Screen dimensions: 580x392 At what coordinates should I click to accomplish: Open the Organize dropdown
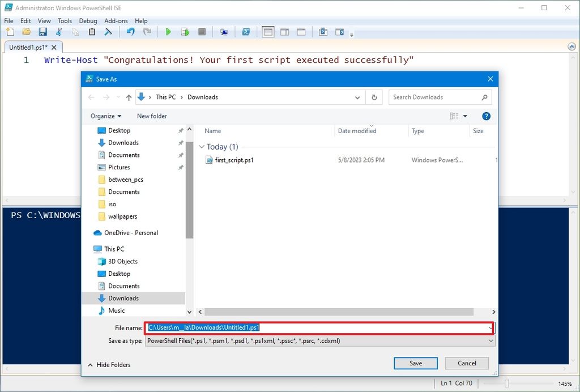[x=106, y=116]
